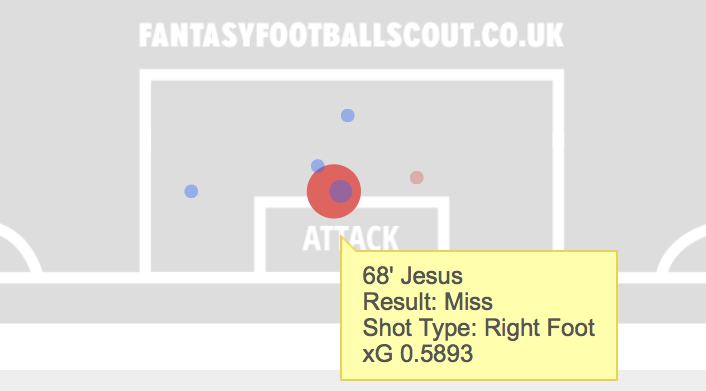The width and height of the screenshot is (706, 391).
Task: Click the penalty box top boundary line
Action: coord(352,75)
